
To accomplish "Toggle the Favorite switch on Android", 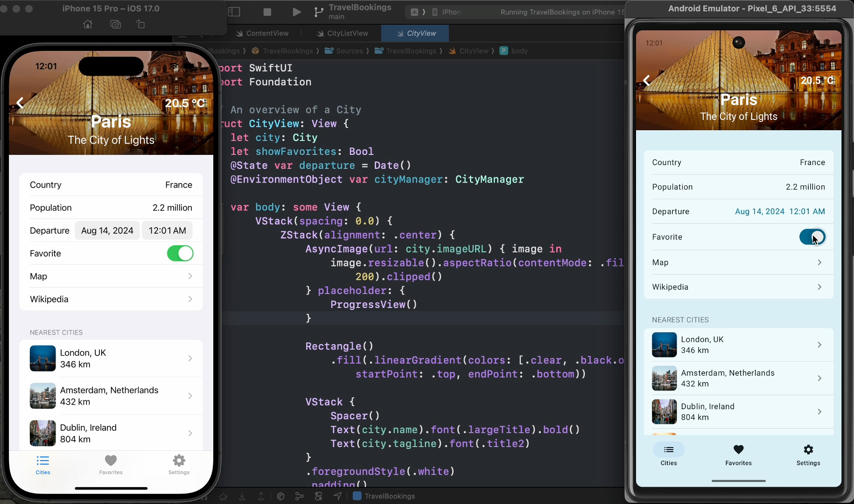I will click(812, 237).
